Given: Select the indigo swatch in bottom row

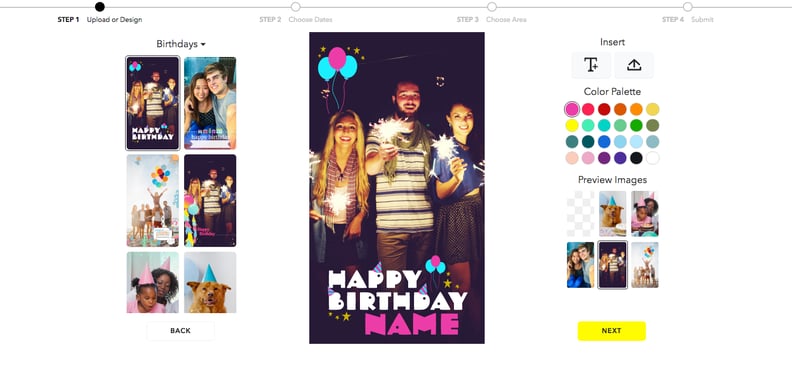Looking at the screenshot, I should [620, 158].
